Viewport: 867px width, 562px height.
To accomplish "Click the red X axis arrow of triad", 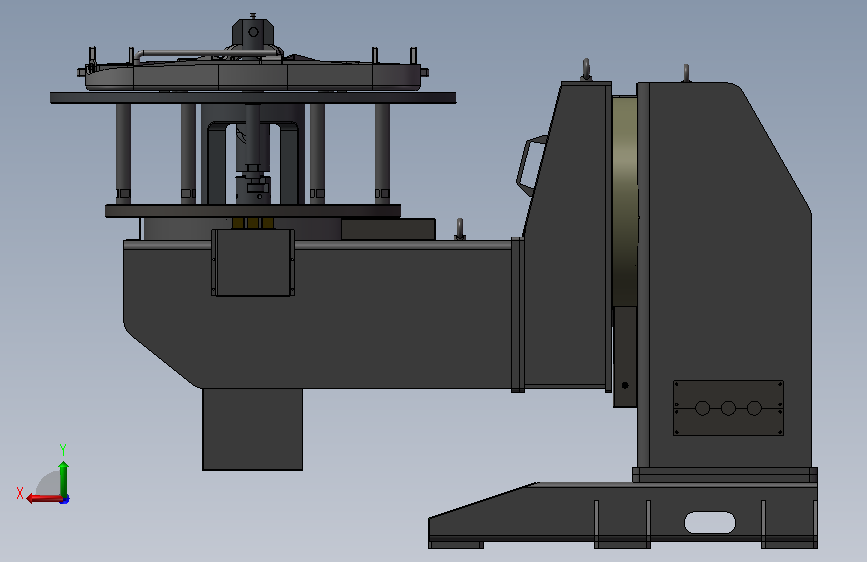I will click(43, 498).
